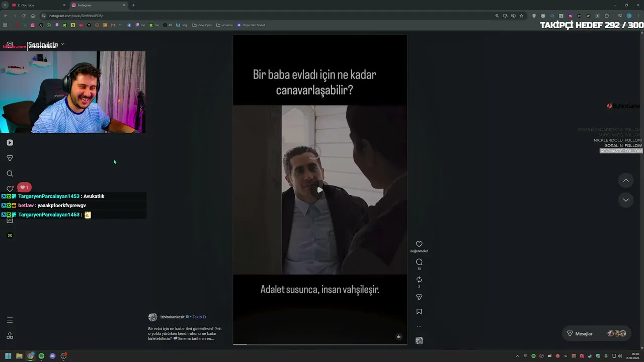Open the sidebar hamburger More menu
The image size is (644, 362).
point(10,320)
